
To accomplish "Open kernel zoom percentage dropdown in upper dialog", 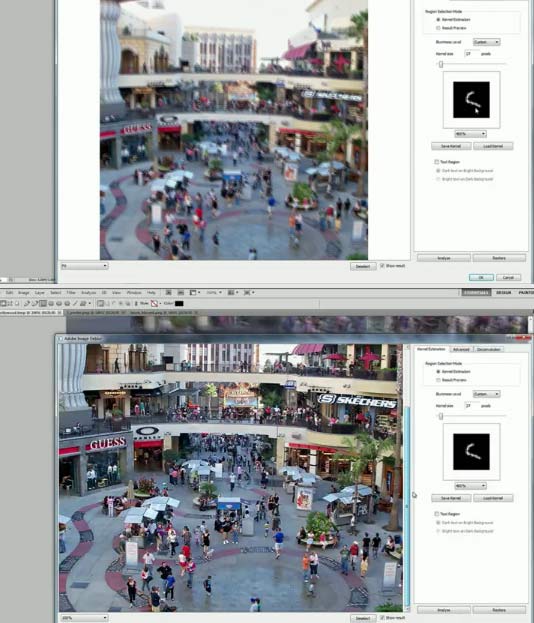I will point(470,134).
